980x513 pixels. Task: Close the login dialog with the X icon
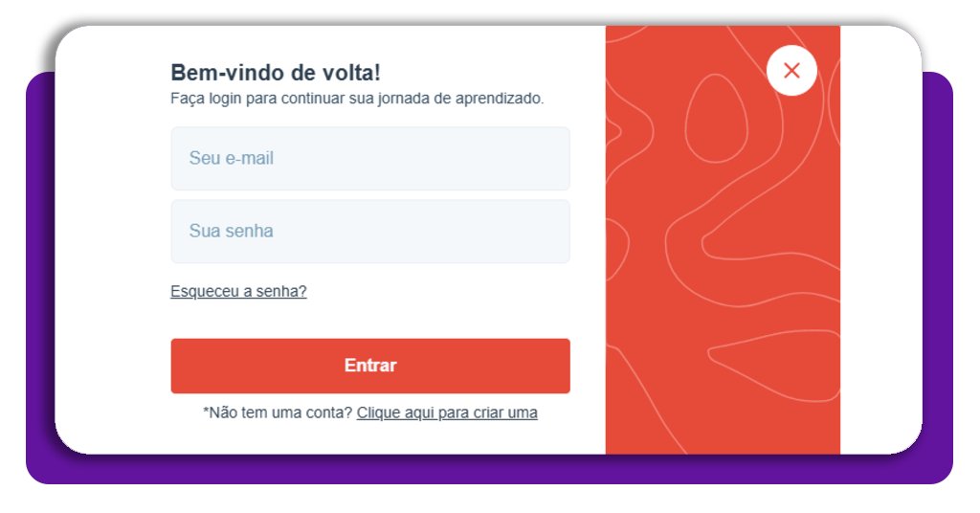[x=791, y=71]
